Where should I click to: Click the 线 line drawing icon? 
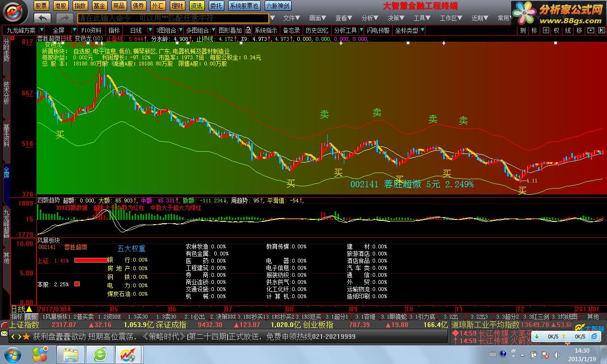coord(568,30)
